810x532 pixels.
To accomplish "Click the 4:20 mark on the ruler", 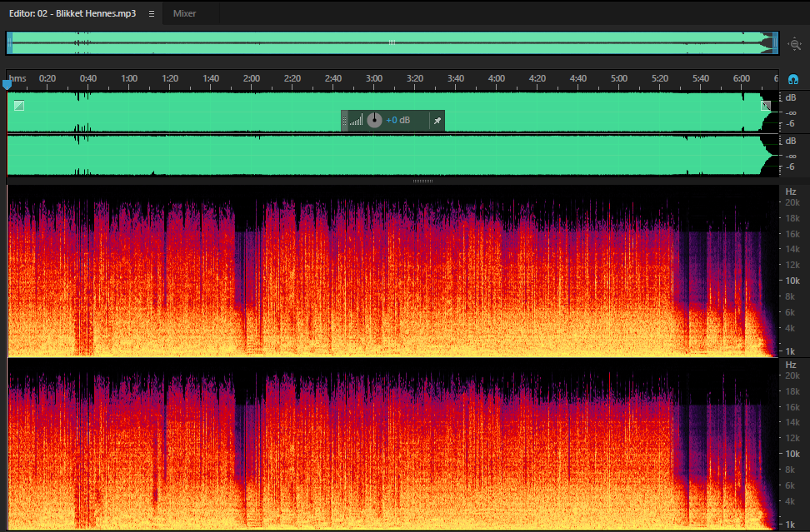I will tap(537, 78).
